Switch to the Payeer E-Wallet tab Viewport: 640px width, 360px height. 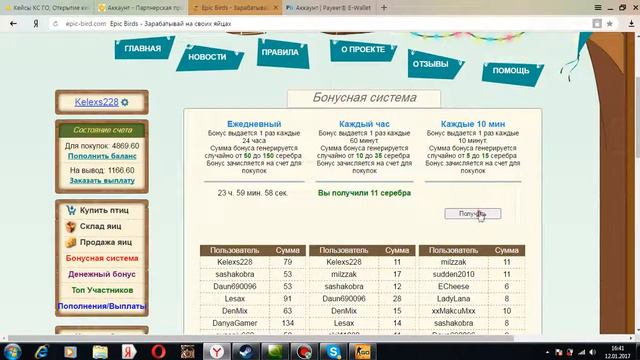coord(329,7)
